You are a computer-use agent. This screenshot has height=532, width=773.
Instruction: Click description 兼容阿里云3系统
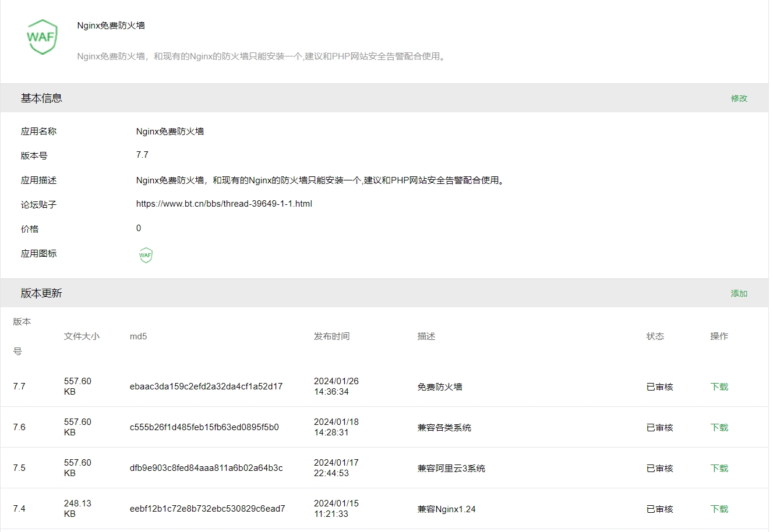click(x=451, y=468)
